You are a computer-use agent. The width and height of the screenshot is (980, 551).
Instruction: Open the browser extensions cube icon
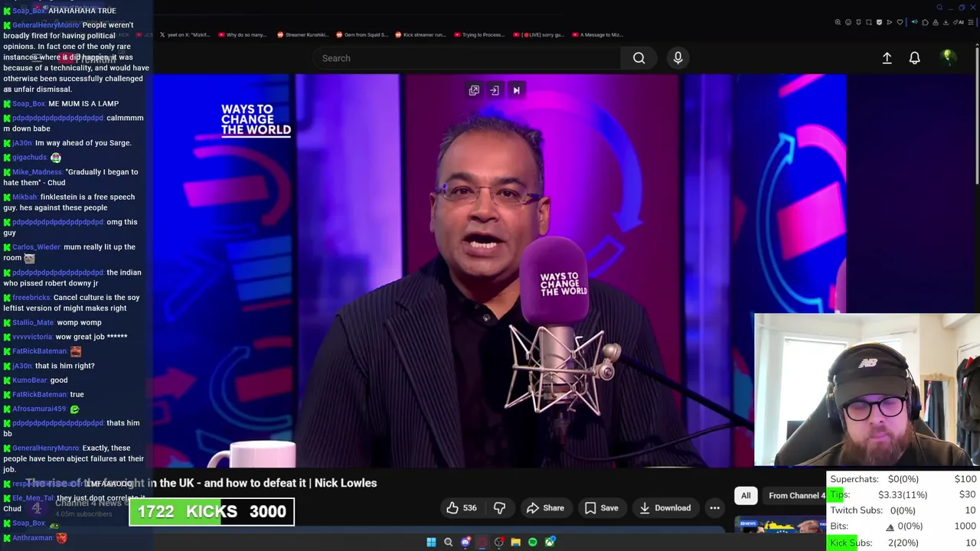[x=925, y=22]
